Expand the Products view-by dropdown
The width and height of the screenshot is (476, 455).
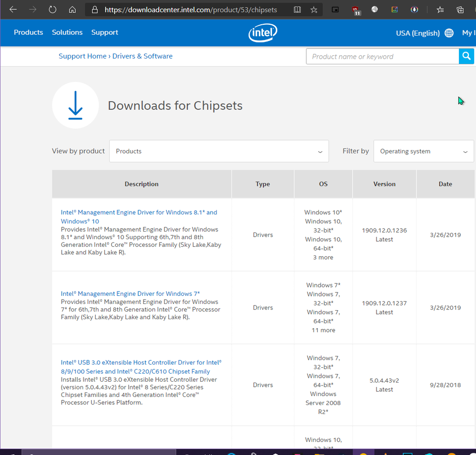pos(219,151)
